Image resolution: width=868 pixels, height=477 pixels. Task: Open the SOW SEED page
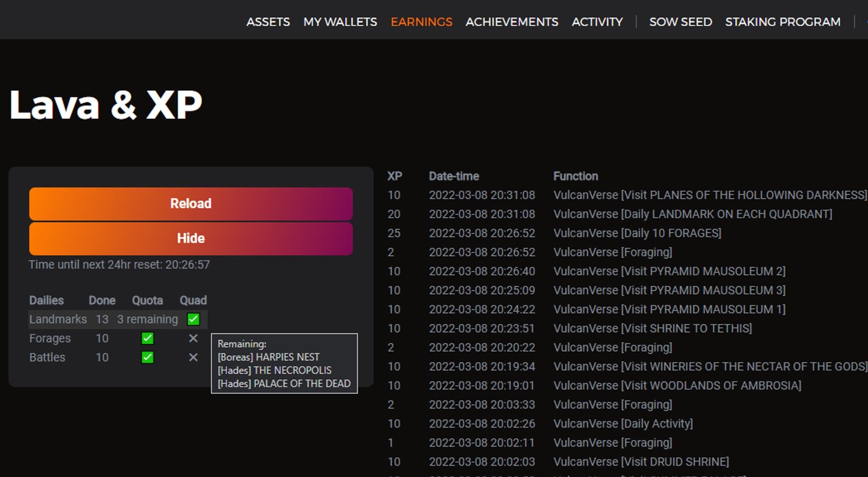pyautogui.click(x=681, y=22)
